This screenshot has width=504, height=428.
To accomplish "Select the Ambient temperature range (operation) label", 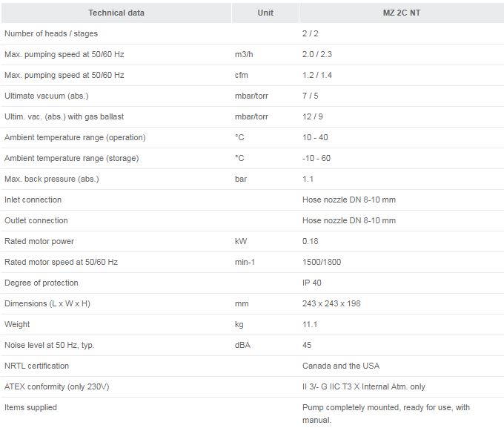I will (x=75, y=137).
